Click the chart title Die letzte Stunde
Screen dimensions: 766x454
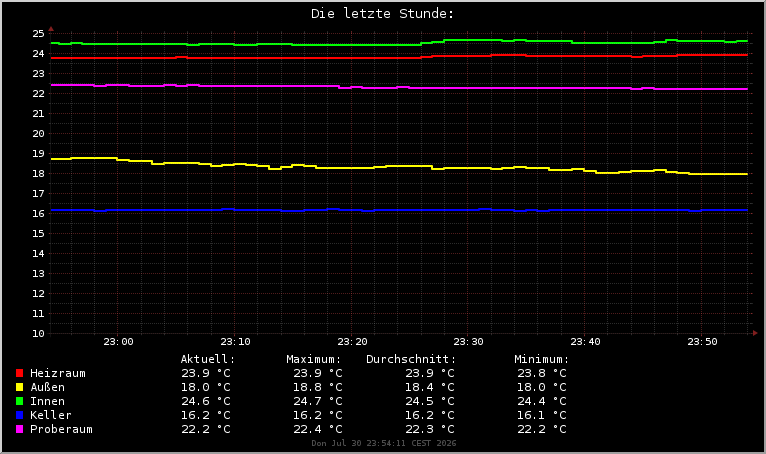(383, 14)
